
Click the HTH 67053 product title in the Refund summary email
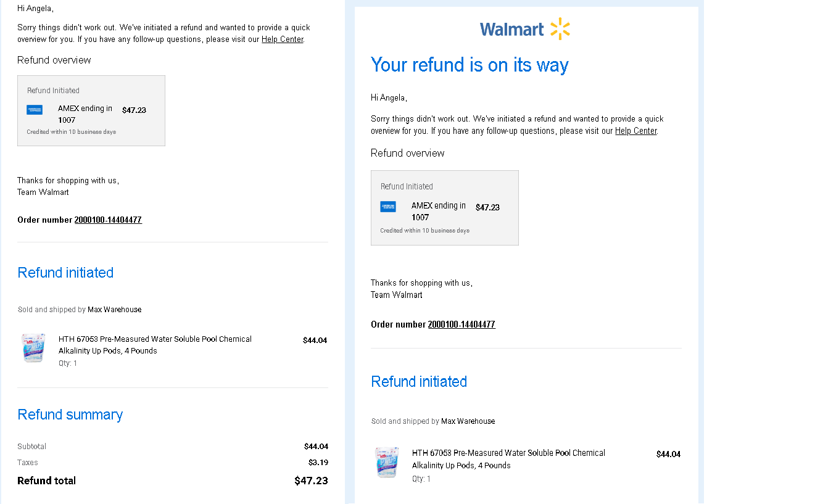coord(155,345)
